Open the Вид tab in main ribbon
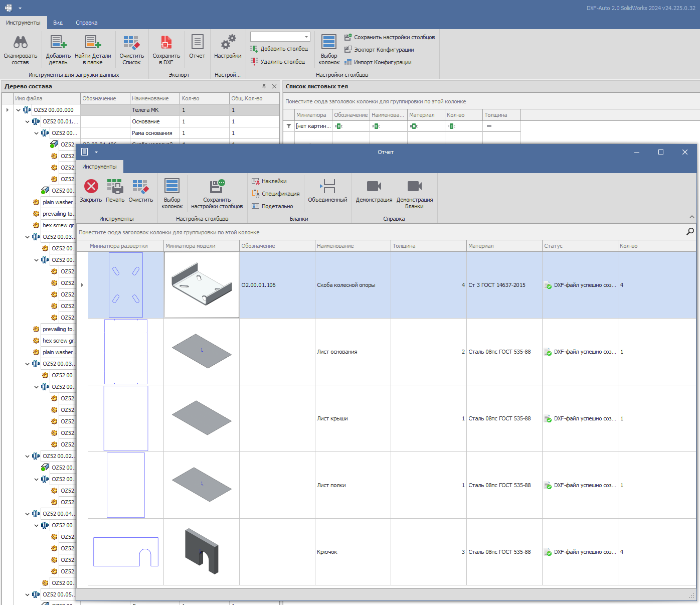The image size is (700, 605). pyautogui.click(x=58, y=23)
